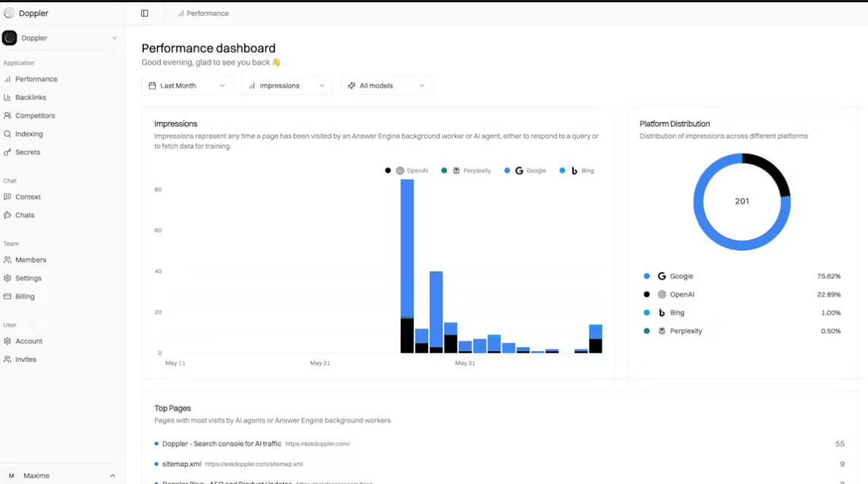
Task: Click the Maxime avatar at bottom left
Action: [x=11, y=476]
